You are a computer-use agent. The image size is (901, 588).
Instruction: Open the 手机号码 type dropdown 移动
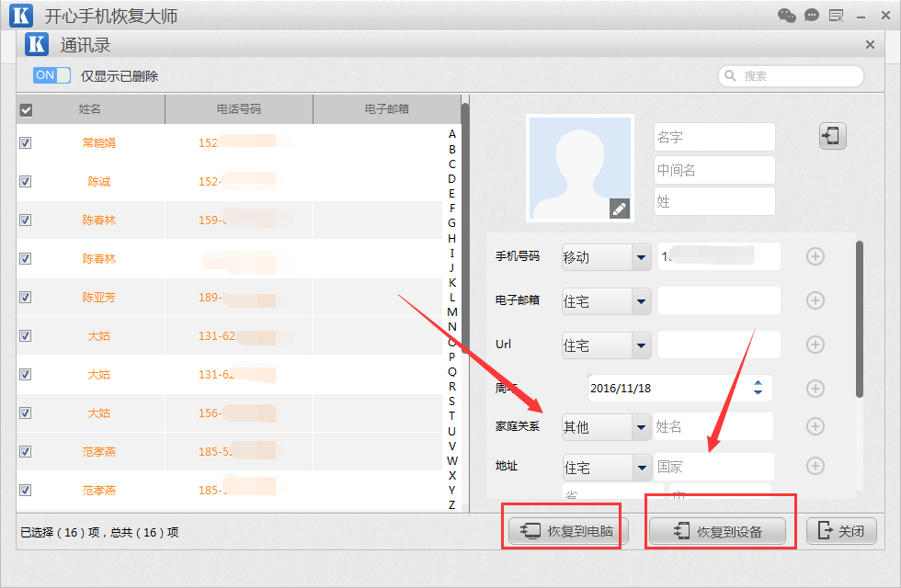pyautogui.click(x=606, y=257)
